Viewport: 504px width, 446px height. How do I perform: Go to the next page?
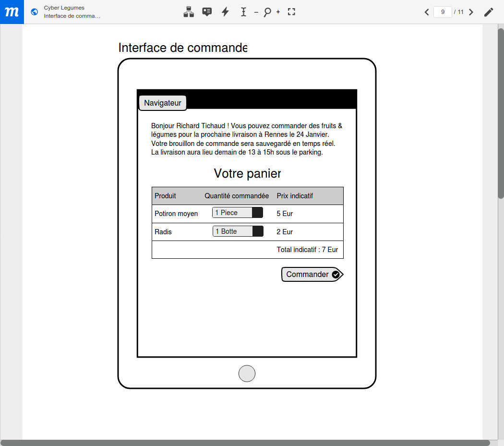click(471, 12)
